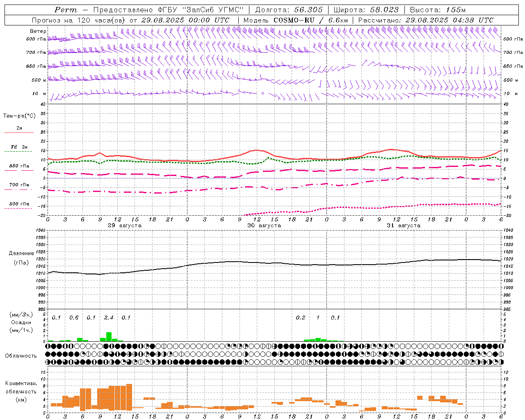
Task: Click the precipitation total value "2.4"
Action: click(x=109, y=317)
